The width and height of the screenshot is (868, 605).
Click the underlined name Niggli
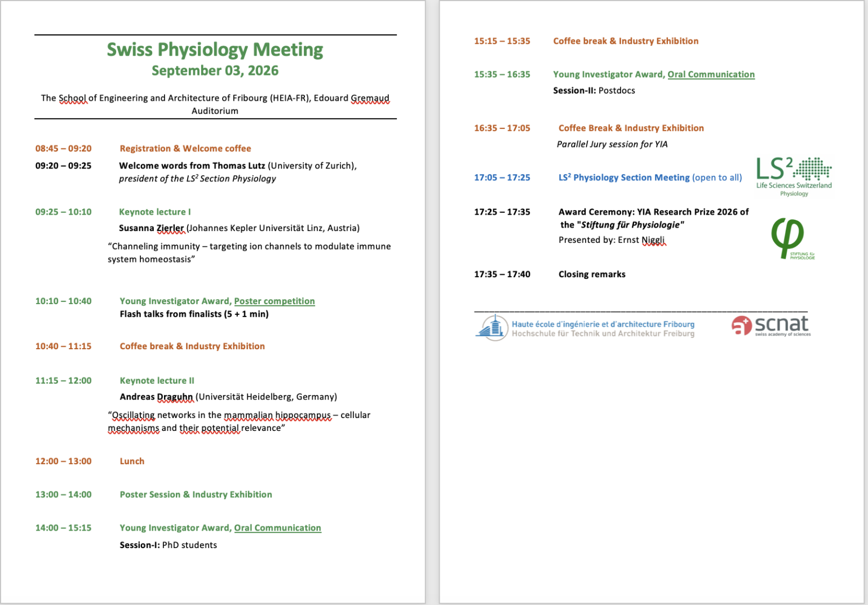click(x=653, y=240)
